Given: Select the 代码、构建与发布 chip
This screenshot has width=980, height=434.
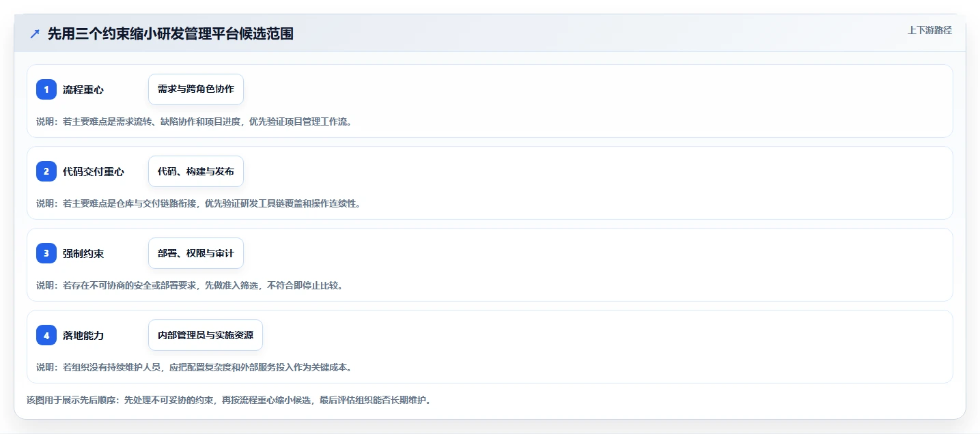Looking at the screenshot, I should [196, 171].
